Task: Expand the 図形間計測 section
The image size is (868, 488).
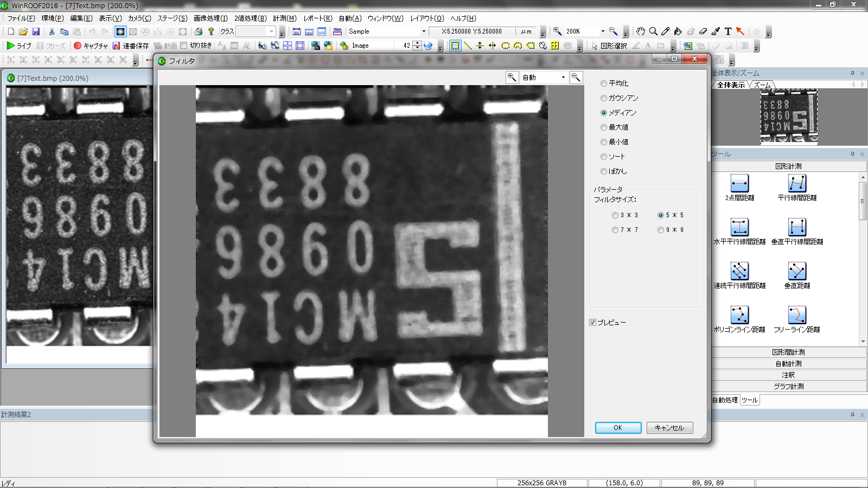Action: pos(788,352)
